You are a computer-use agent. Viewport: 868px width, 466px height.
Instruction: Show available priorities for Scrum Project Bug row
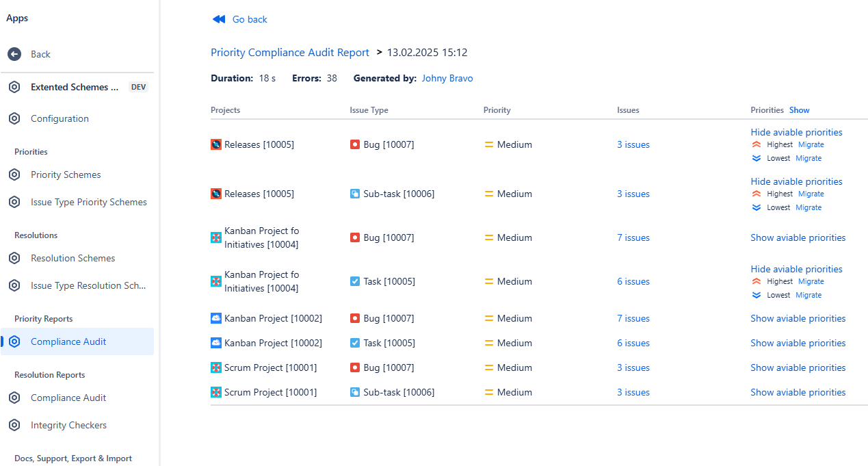click(x=798, y=367)
